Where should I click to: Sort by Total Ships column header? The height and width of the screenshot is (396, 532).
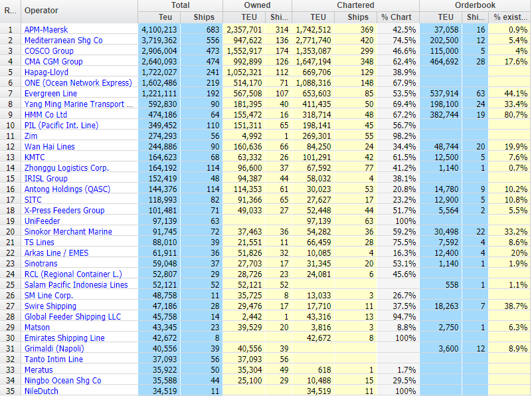pyautogui.click(x=201, y=17)
